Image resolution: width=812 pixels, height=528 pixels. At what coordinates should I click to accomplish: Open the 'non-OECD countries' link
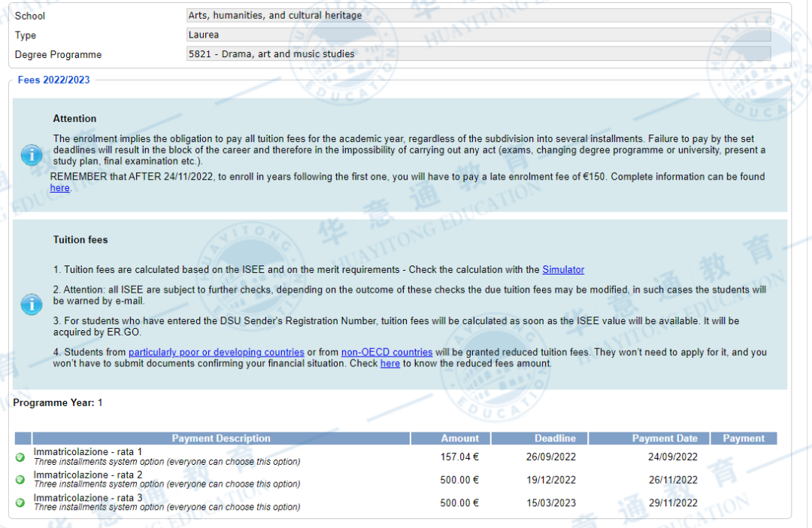coord(386,352)
